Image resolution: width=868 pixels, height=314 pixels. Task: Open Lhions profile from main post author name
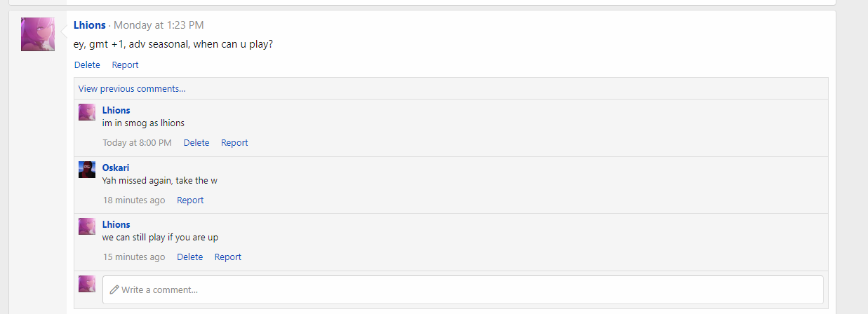pos(89,25)
